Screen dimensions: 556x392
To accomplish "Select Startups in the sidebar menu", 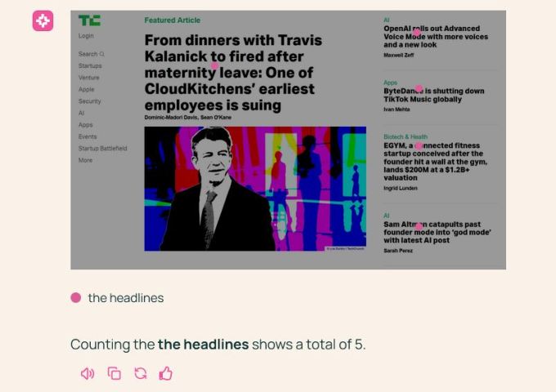I will [x=90, y=66].
